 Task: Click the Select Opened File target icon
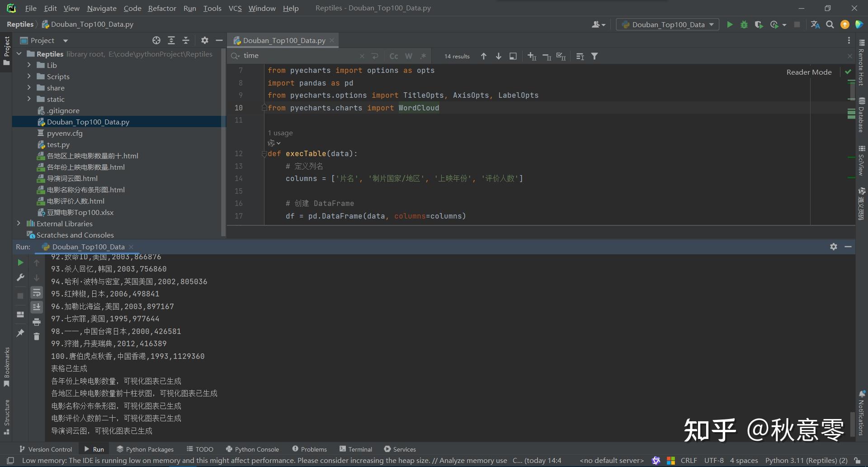(x=156, y=41)
